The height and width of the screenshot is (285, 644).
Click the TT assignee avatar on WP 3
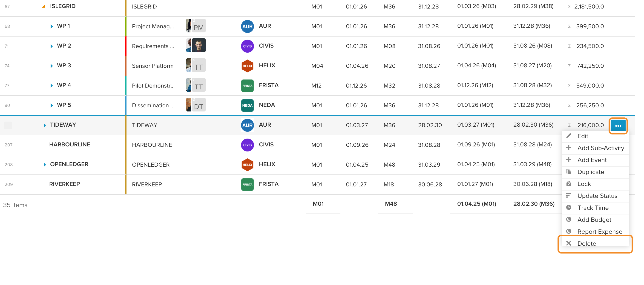coord(198,65)
